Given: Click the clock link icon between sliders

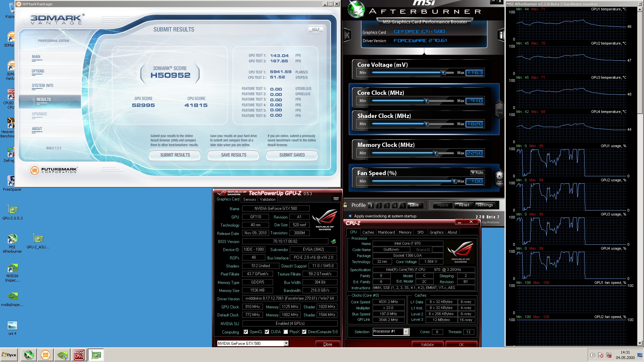Looking at the screenshot, I should tap(499, 109).
